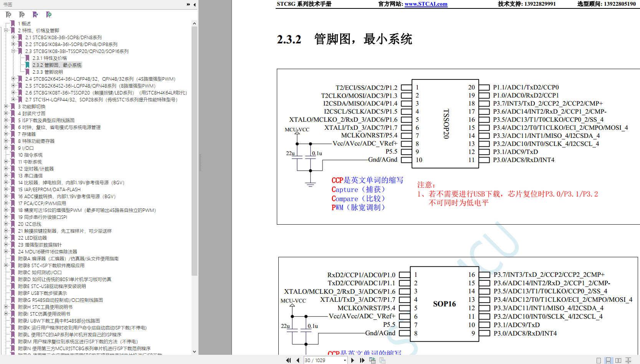Open bookmark 10 指令系统
The height and width of the screenshot is (364, 640).
30,155
